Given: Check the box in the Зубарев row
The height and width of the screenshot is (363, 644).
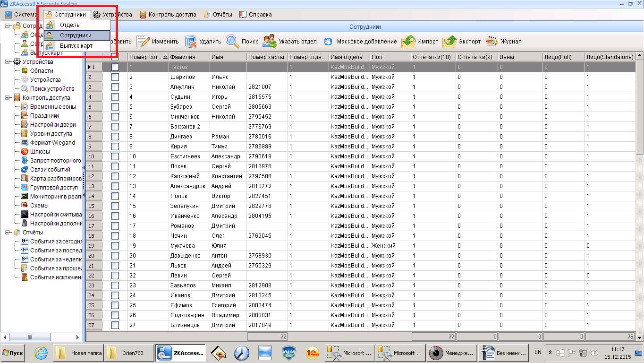Looking at the screenshot, I should 115,107.
